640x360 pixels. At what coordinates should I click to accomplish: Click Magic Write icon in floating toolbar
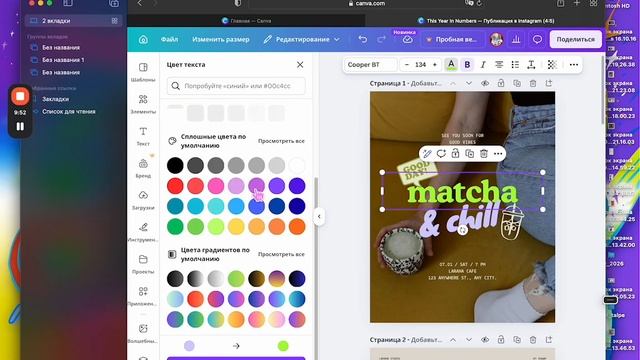427,154
